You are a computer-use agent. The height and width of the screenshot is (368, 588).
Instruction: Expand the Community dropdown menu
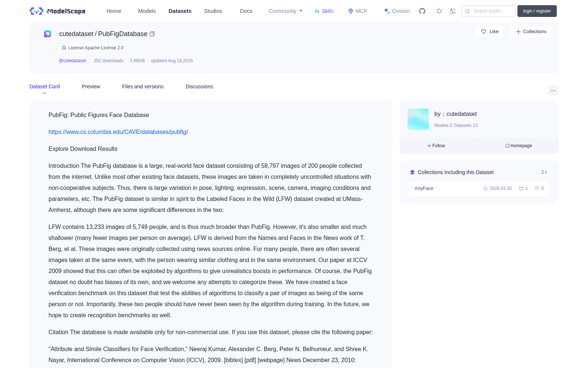pyautogui.click(x=286, y=11)
